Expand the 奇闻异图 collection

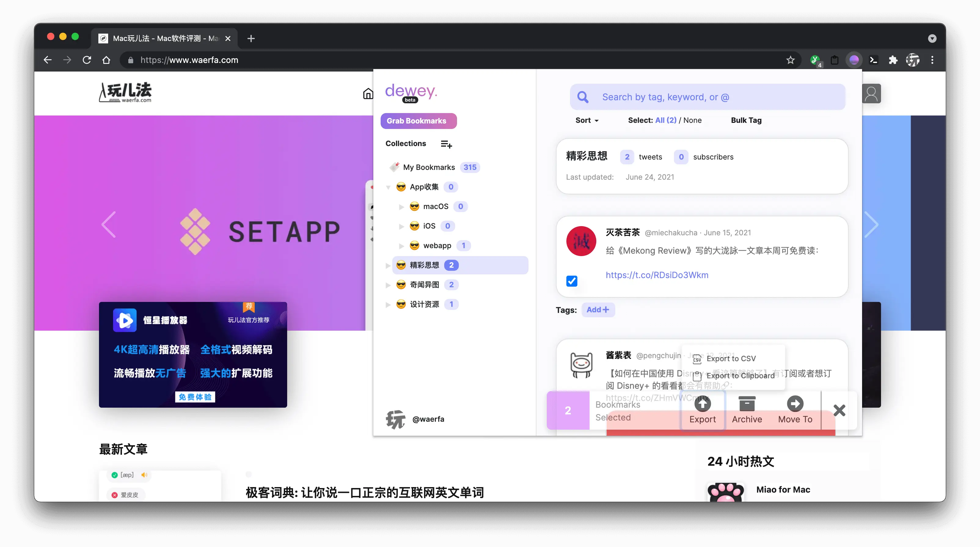(388, 285)
